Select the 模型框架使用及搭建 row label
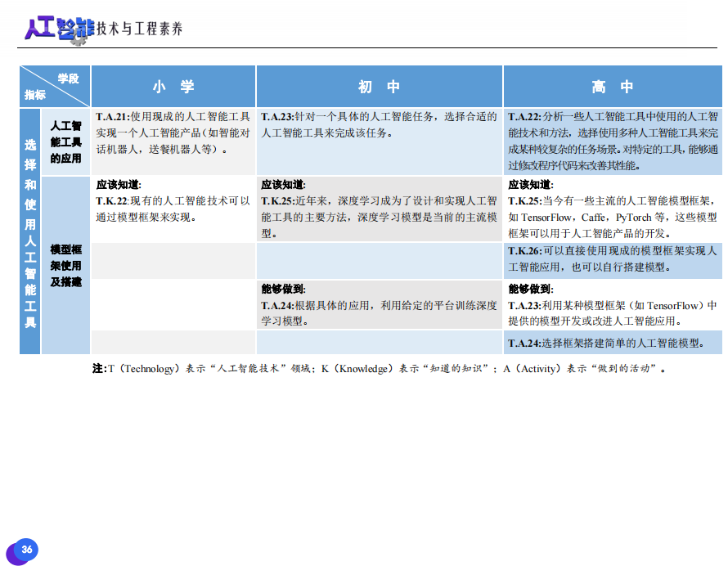728x575 pixels. [x=65, y=265]
